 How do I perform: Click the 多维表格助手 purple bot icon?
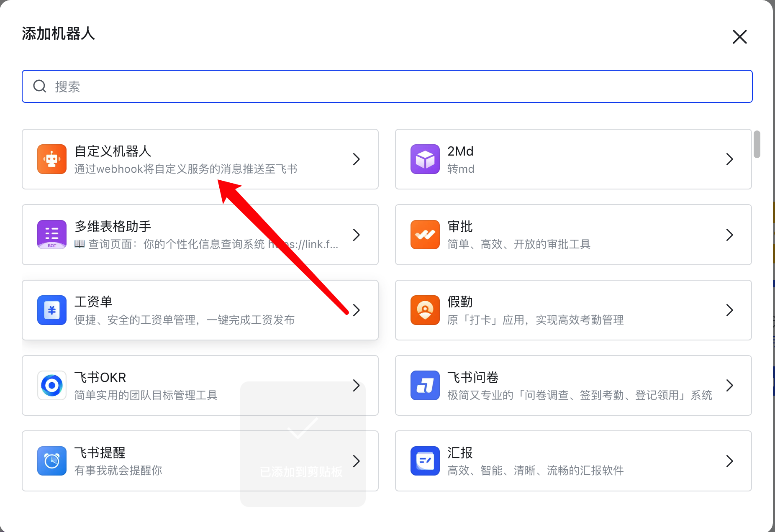[52, 235]
